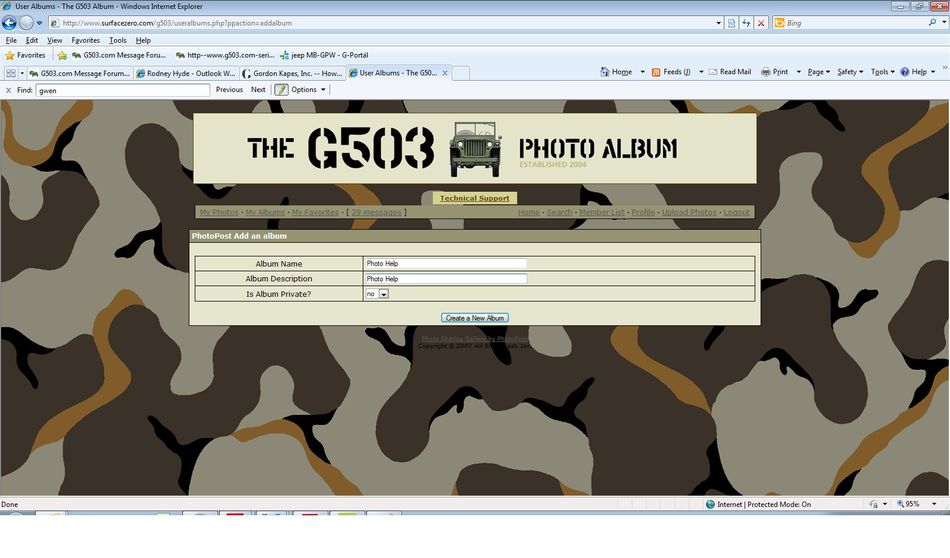The image size is (950, 558).
Task: Switch to Gordon Kapes, Inc. tab
Action: coord(292,73)
